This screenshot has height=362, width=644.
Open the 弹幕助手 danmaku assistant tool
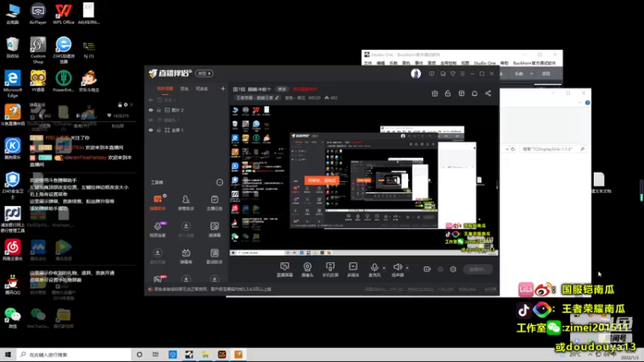(x=157, y=203)
